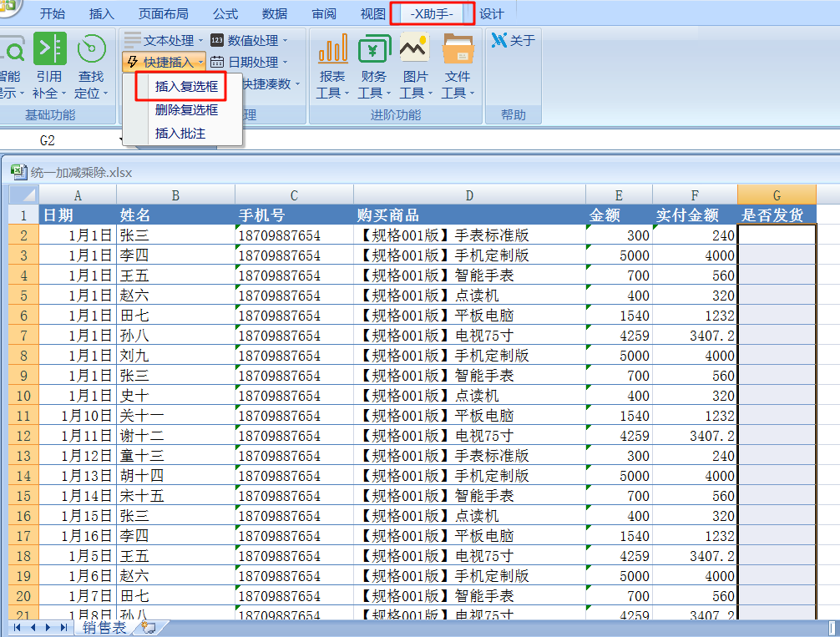Open 图片工具 picture icon
Image resolution: width=840 pixels, height=637 pixels.
(415, 48)
